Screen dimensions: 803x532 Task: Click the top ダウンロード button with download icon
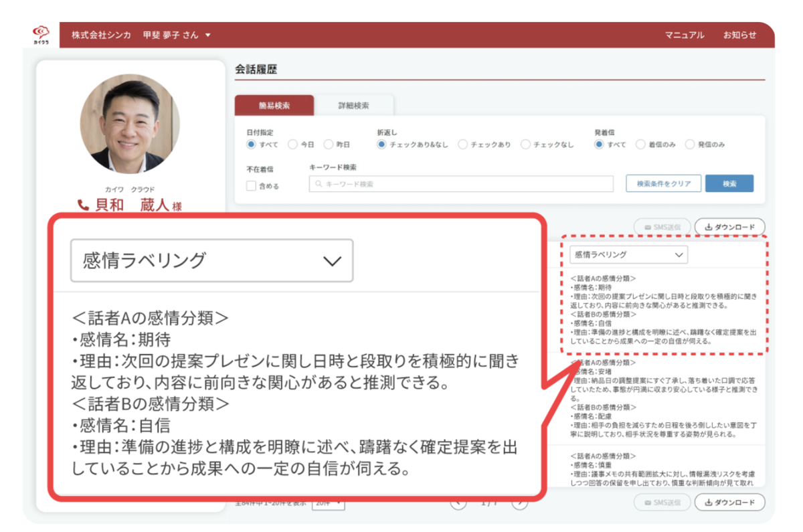tap(729, 228)
